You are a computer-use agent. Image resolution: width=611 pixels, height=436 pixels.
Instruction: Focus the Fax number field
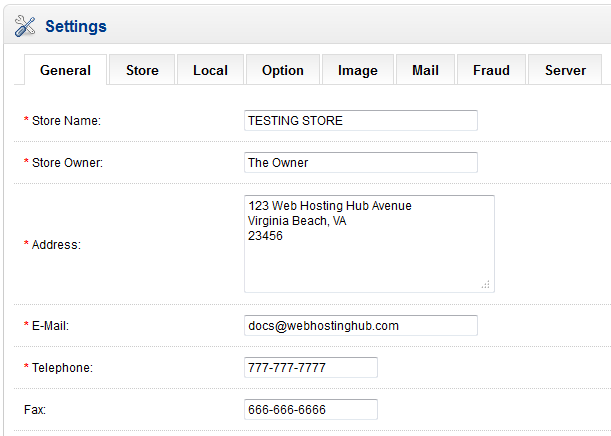[310, 410]
